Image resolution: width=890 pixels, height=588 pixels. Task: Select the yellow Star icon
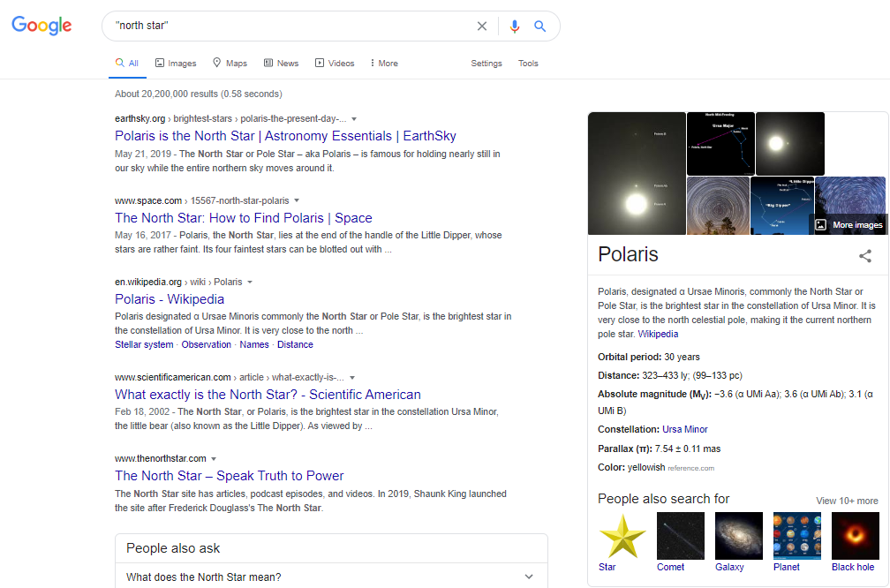[x=622, y=536]
